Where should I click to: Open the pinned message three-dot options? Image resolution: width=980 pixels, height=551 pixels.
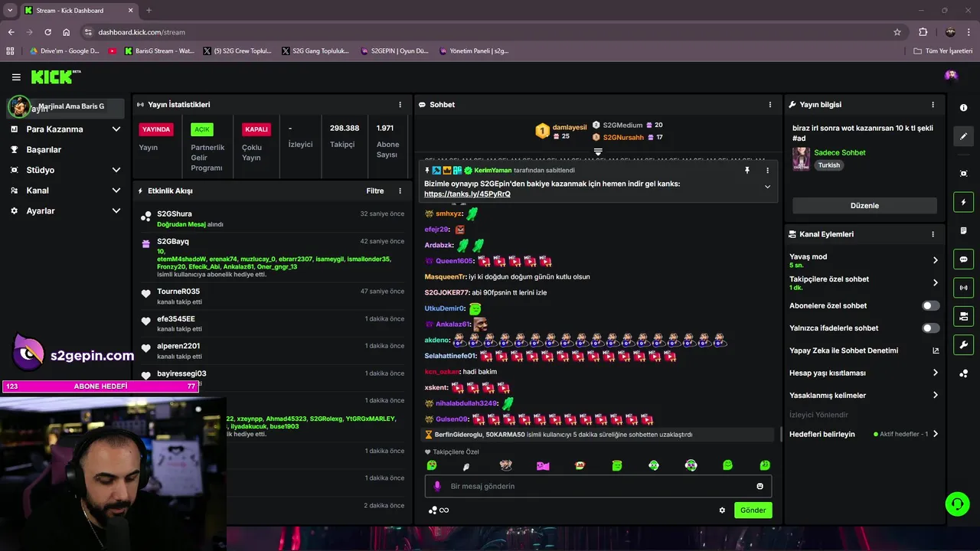(767, 171)
